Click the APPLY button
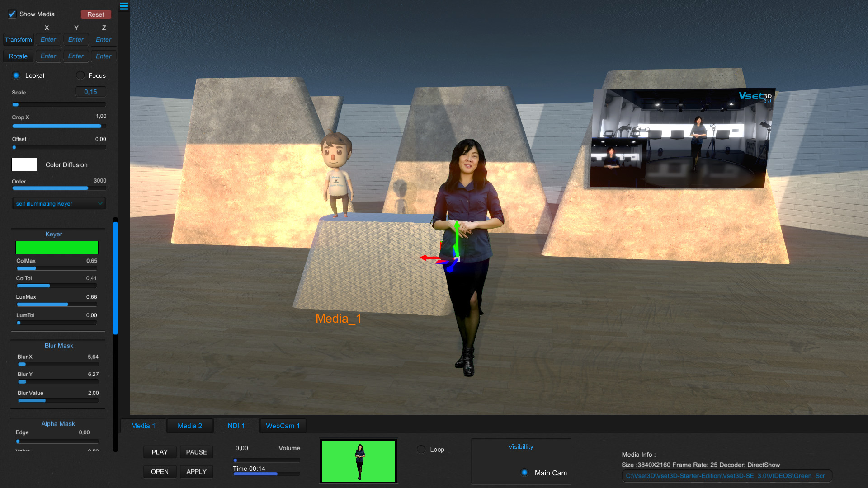 click(x=197, y=472)
